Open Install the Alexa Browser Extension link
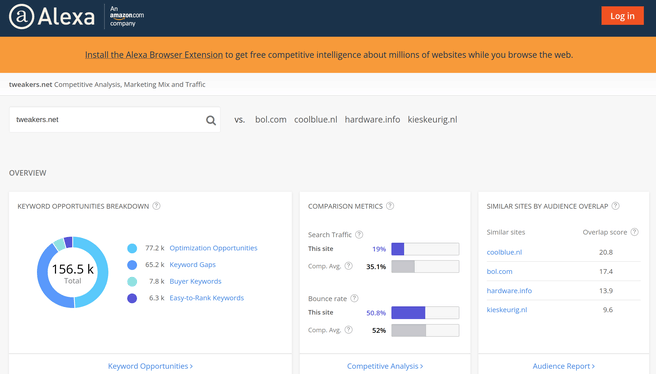The image size is (656, 374). (154, 55)
